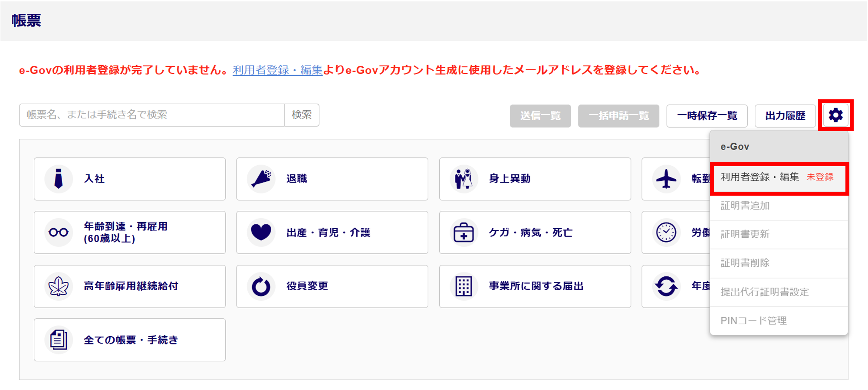Click the document icon for 全ての帳票・手続き
Image resolution: width=868 pixels, height=390 pixels.
click(x=59, y=340)
